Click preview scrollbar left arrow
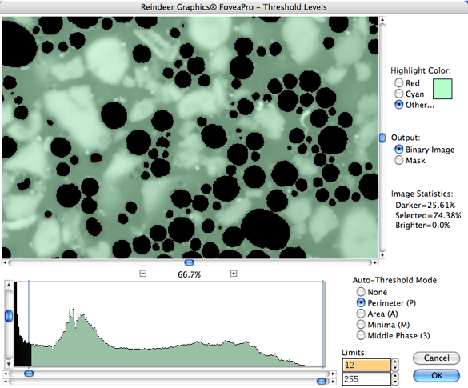 (x=5, y=263)
